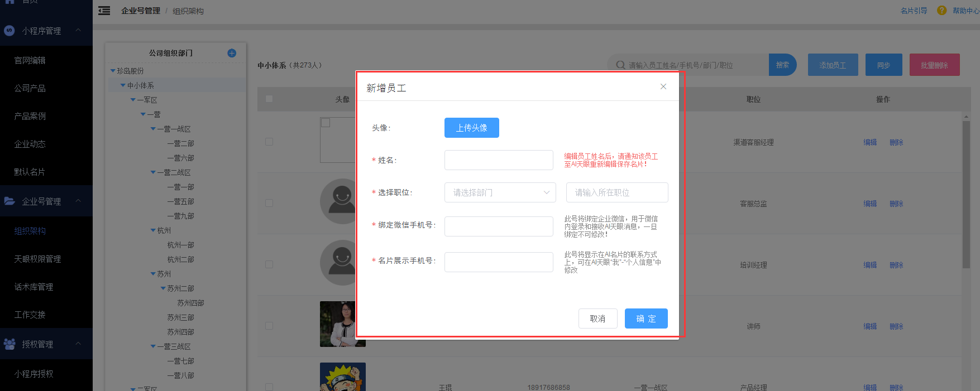Click the table's vertical scrollbar

pos(966,194)
